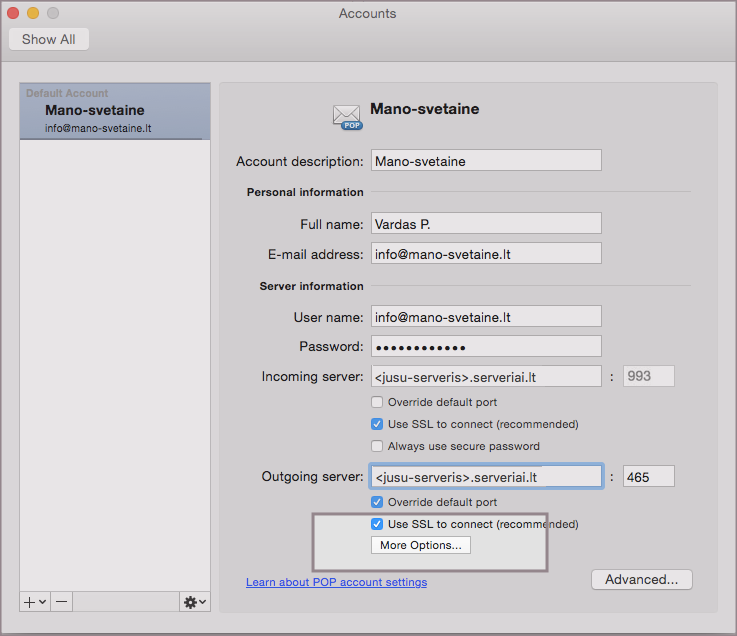Enable incoming Override default port checkbox
737x636 pixels.
coord(377,402)
